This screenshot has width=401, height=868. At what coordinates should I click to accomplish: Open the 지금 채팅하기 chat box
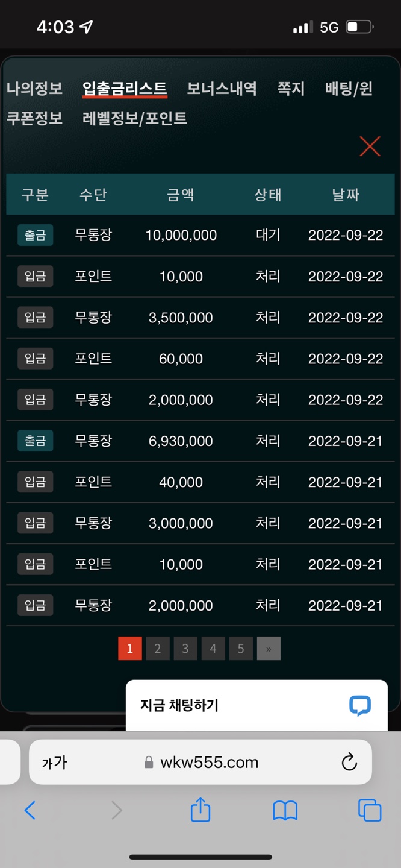[x=241, y=705]
